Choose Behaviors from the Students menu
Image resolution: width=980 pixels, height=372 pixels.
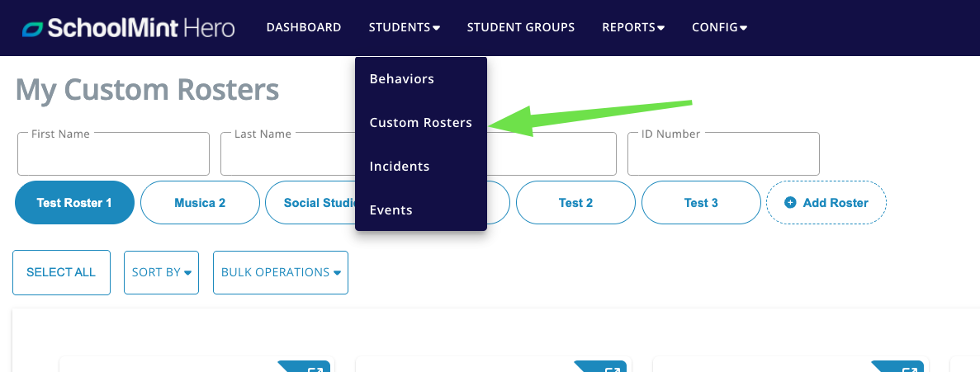point(402,79)
